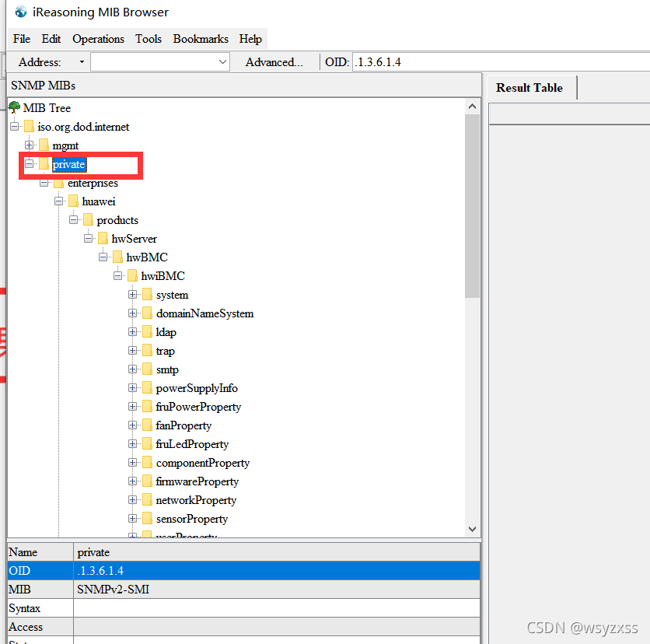650x644 pixels.
Task: Click the Name value 'private' cell
Action: [x=277, y=552]
